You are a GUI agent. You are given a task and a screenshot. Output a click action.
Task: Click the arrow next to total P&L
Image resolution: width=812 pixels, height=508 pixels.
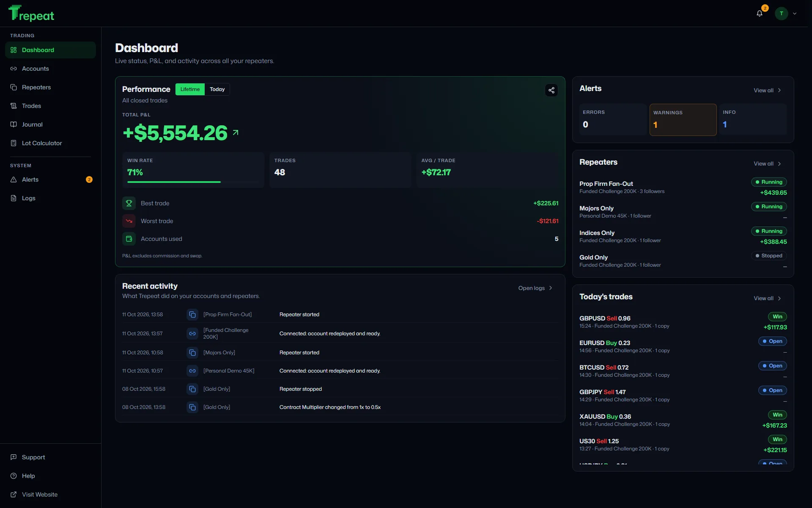tap(236, 133)
